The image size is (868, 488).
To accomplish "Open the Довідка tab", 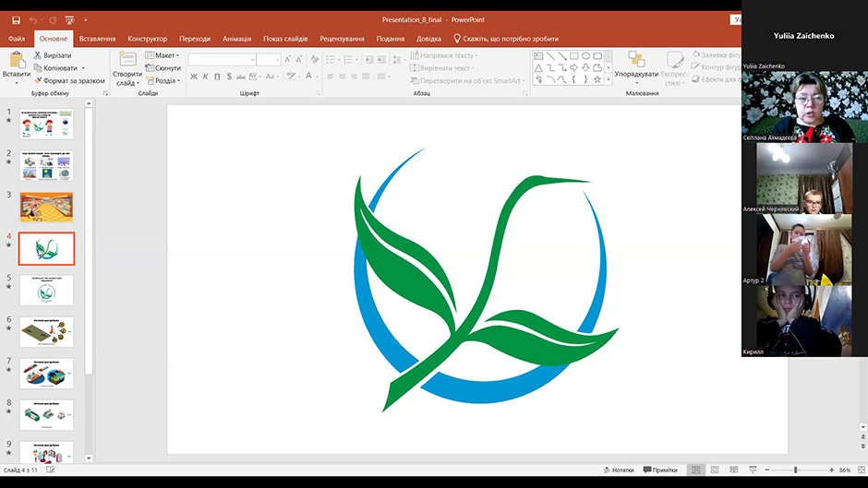I will pyautogui.click(x=429, y=39).
